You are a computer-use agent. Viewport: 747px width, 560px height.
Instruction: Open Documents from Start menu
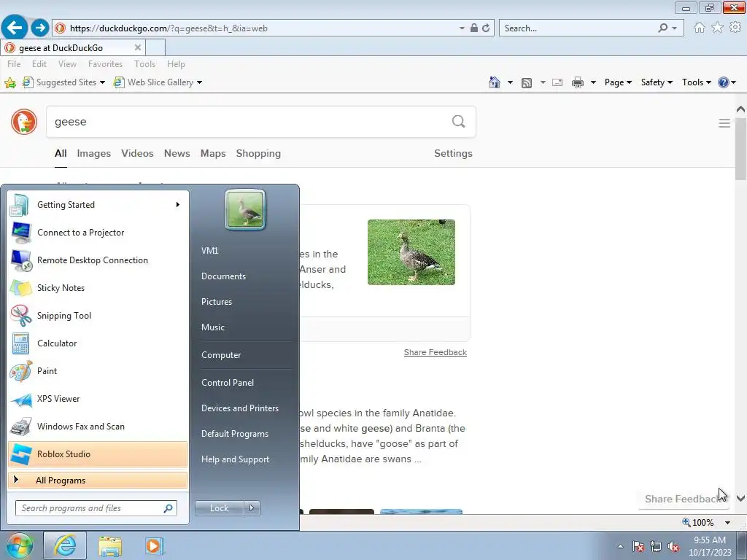click(223, 276)
